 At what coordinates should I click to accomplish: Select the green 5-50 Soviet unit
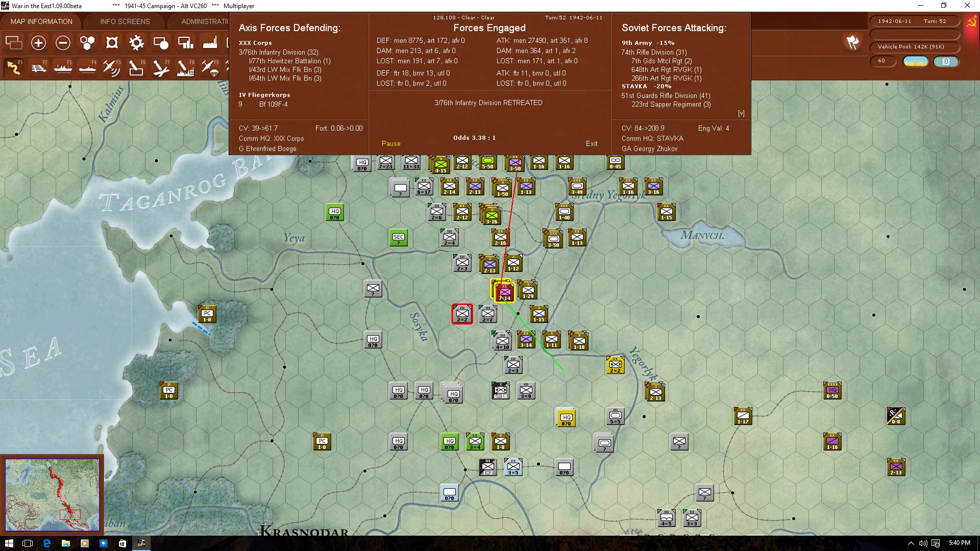pos(488,162)
